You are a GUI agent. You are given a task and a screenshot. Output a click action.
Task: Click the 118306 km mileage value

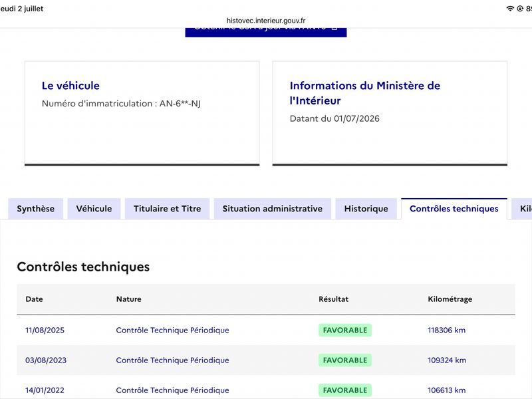(446, 330)
